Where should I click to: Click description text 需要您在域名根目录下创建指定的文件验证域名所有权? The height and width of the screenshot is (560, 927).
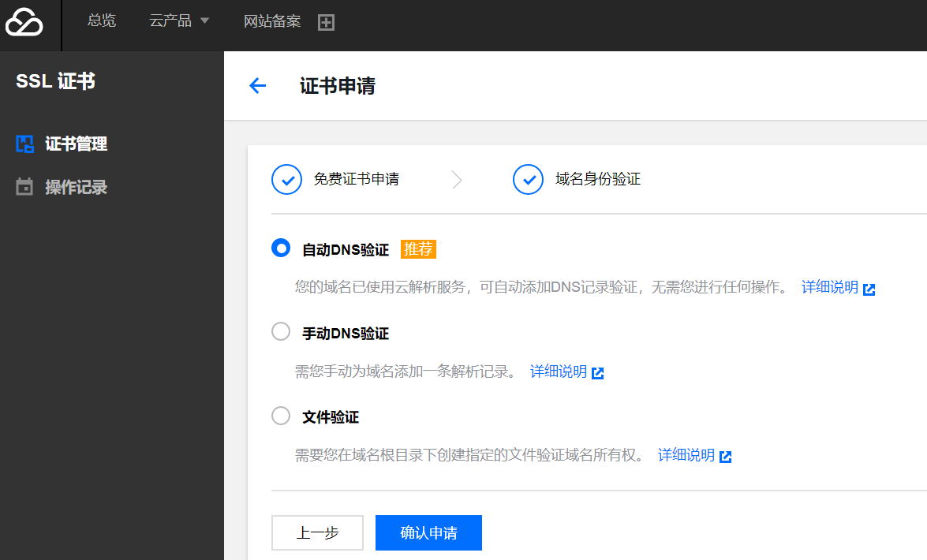pyautogui.click(x=469, y=455)
